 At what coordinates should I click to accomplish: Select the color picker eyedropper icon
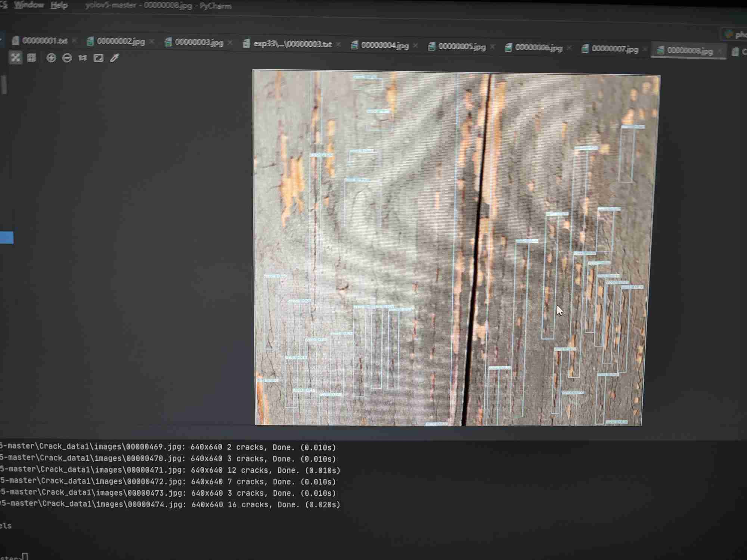(114, 58)
